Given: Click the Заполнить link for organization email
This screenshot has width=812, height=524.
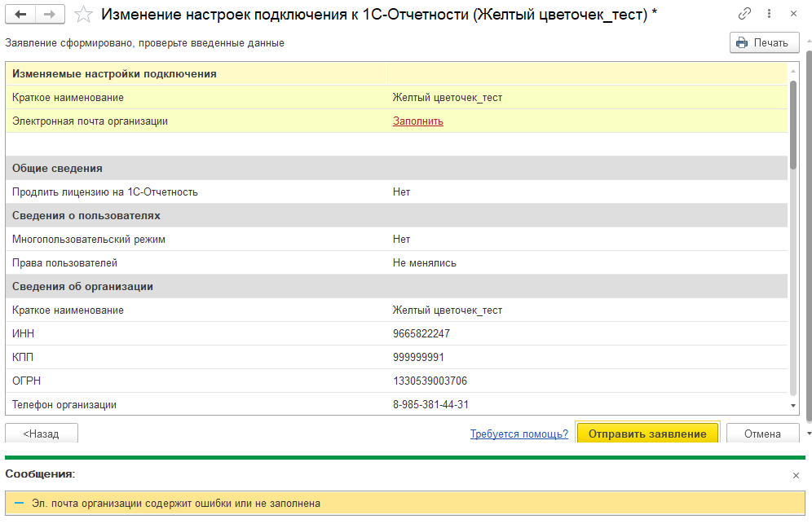Looking at the screenshot, I should tap(418, 121).
